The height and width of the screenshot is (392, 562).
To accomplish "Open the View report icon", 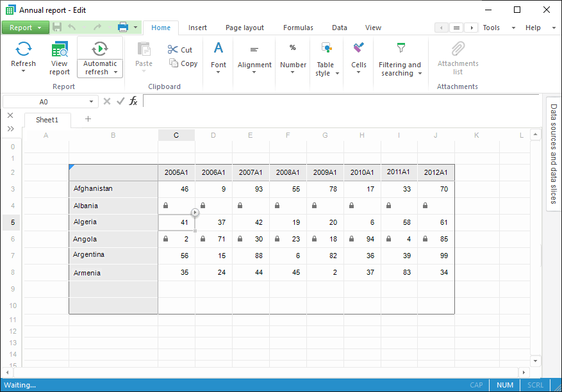I will [60, 49].
